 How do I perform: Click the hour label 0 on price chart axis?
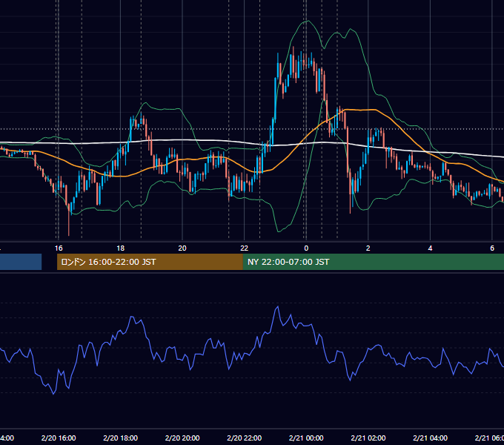coord(306,248)
